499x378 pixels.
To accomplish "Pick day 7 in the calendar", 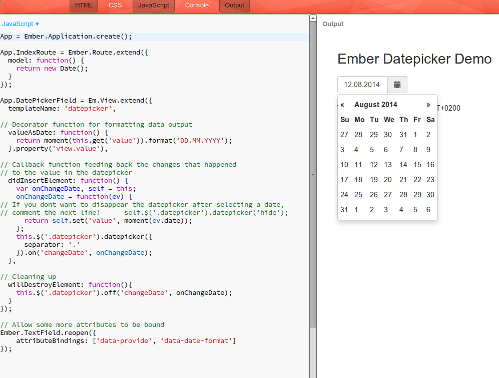I will coord(401,150).
